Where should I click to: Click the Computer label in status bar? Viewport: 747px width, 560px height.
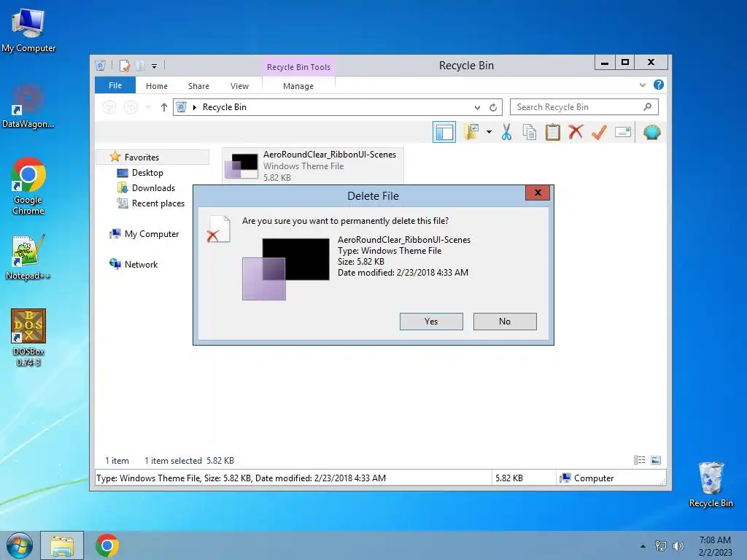(594, 478)
